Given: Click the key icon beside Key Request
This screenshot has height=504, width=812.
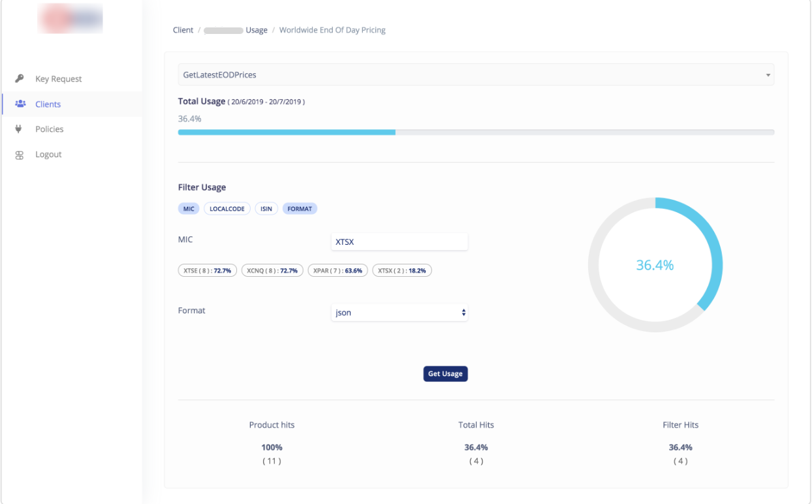Looking at the screenshot, I should pos(20,79).
